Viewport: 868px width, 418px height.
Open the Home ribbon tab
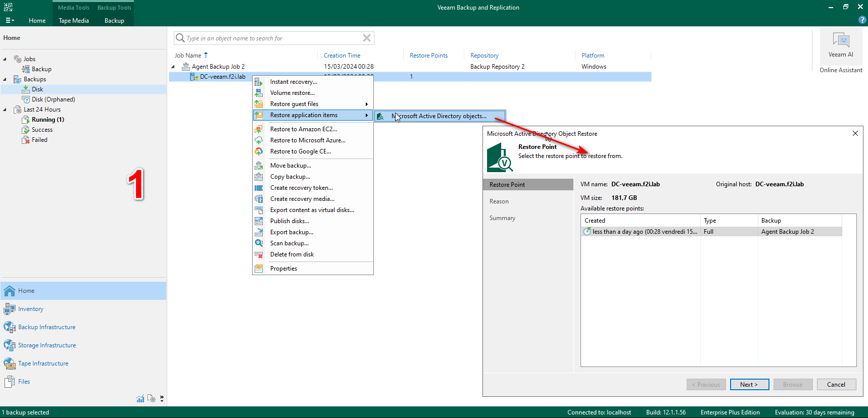tap(37, 21)
